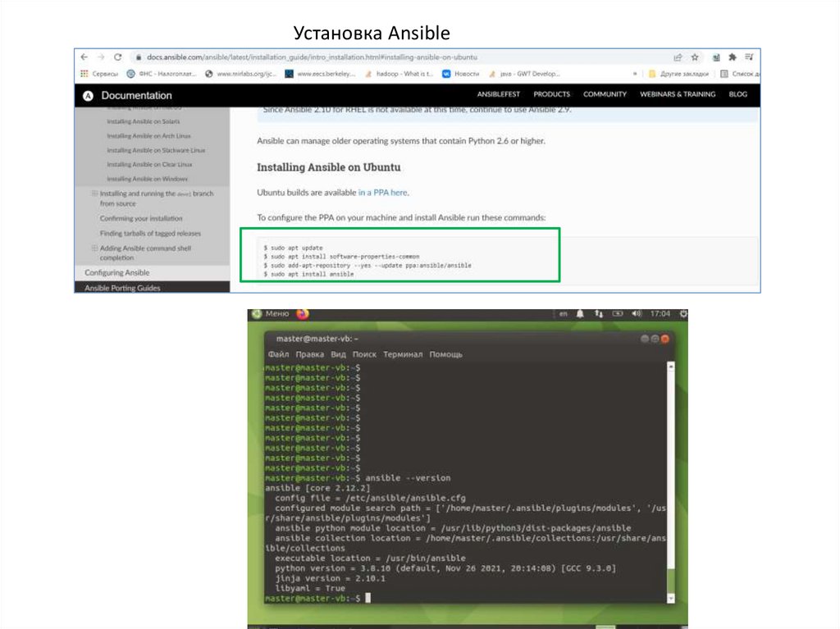840x629 pixels.
Task: Open the volume speaker icon
Action: [x=636, y=314]
